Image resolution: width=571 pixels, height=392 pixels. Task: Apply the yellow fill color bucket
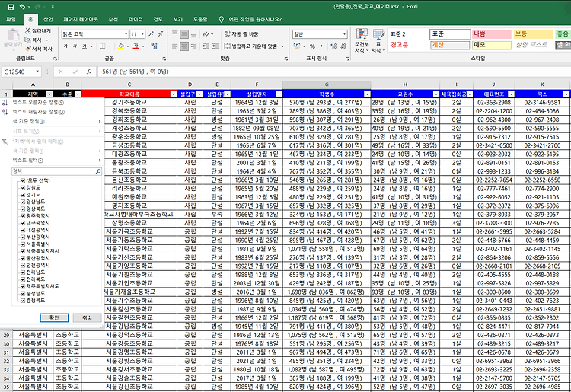pyautogui.click(x=121, y=46)
